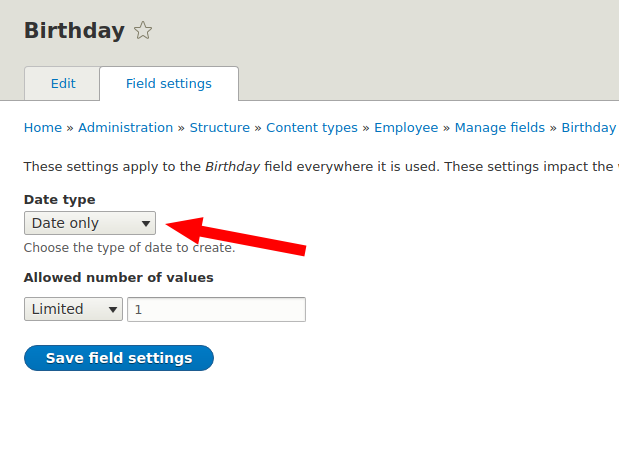
Task: Click the red arrow annotation
Action: [x=236, y=236]
